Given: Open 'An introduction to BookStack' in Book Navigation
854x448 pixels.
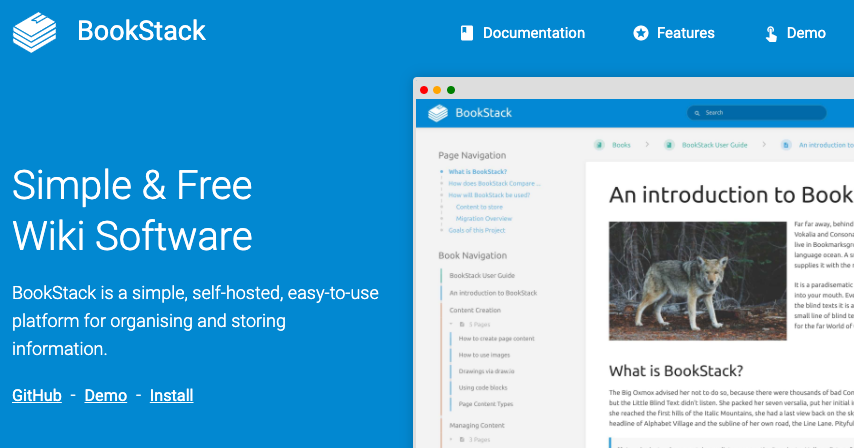Looking at the screenshot, I should 493,293.
